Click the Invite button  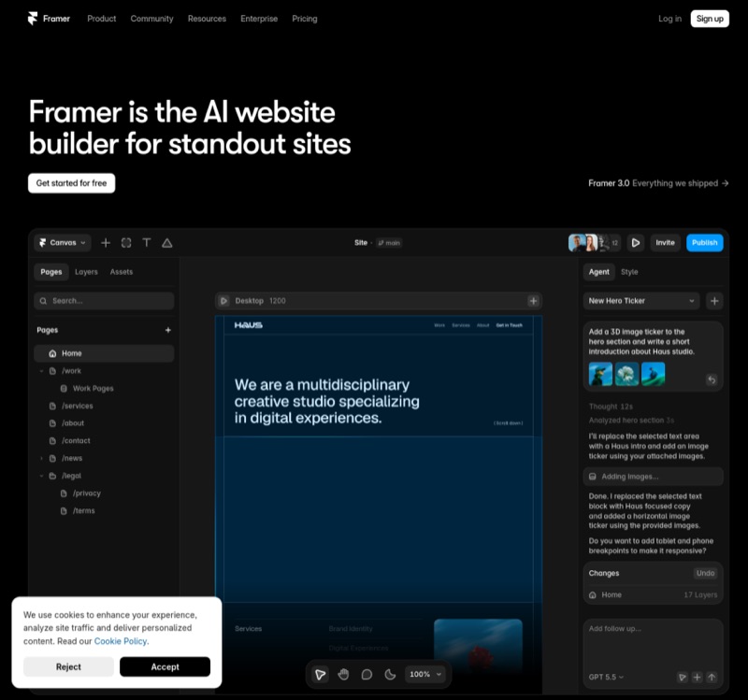click(665, 243)
